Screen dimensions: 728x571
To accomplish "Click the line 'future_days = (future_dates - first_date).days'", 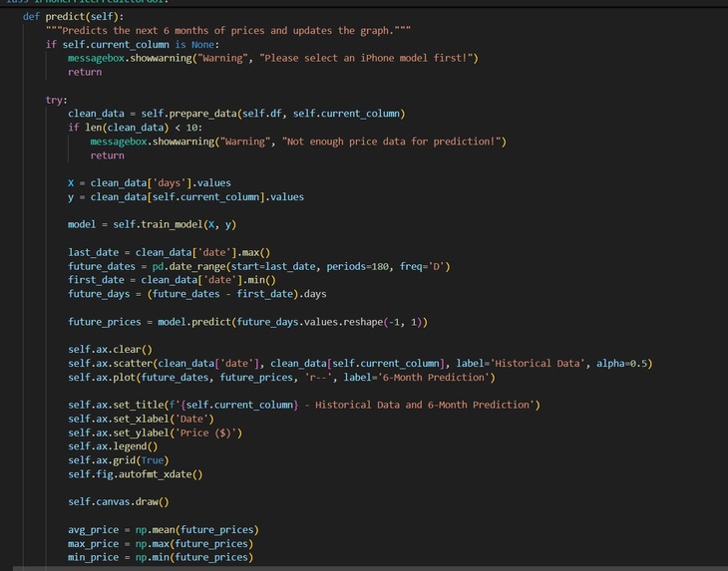I will tap(197, 294).
